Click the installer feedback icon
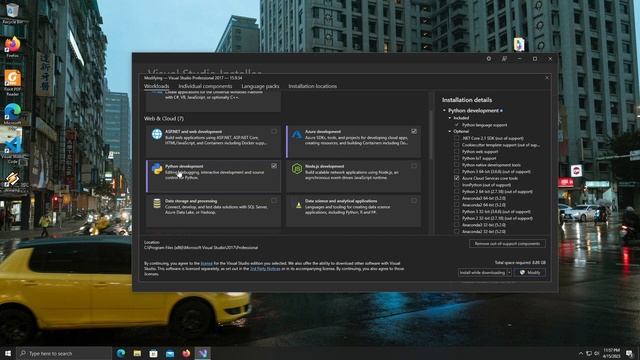The height and width of the screenshot is (360, 640). point(504,59)
